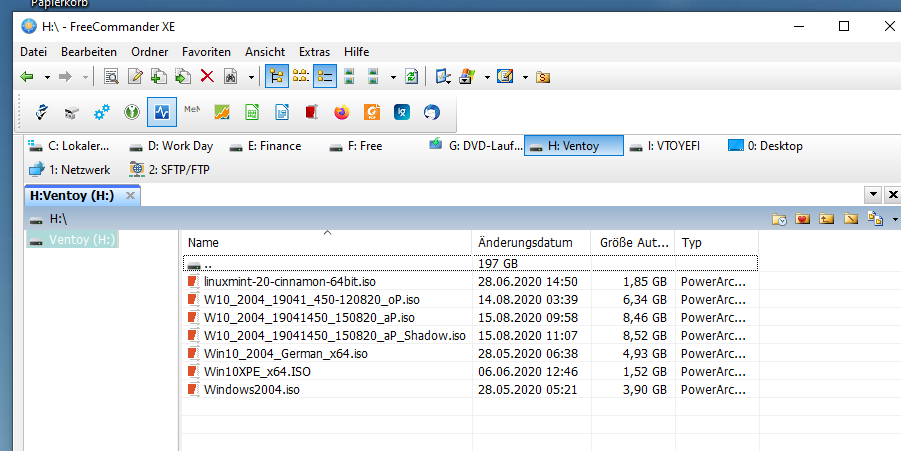This screenshot has height=451, width=901.
Task: Toggle the folder tree view button
Action: 277,76
